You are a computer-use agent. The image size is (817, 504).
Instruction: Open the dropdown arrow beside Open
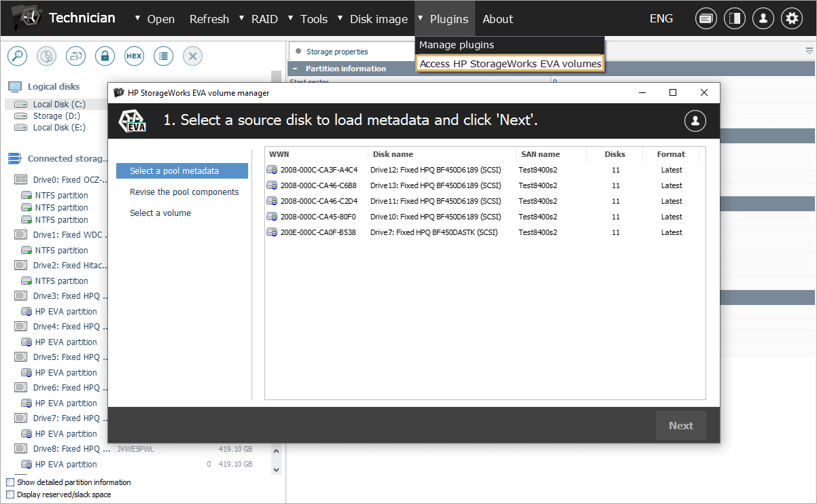138,18
